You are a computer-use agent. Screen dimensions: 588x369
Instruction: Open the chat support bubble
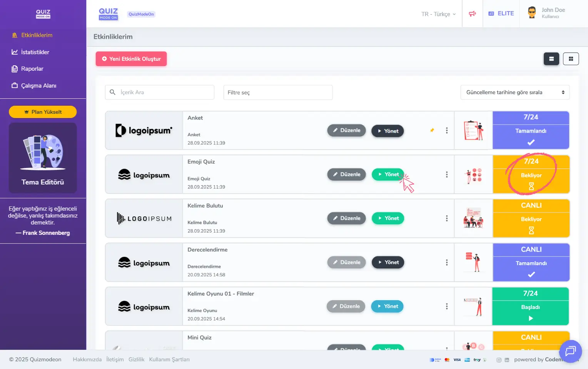pos(570,351)
